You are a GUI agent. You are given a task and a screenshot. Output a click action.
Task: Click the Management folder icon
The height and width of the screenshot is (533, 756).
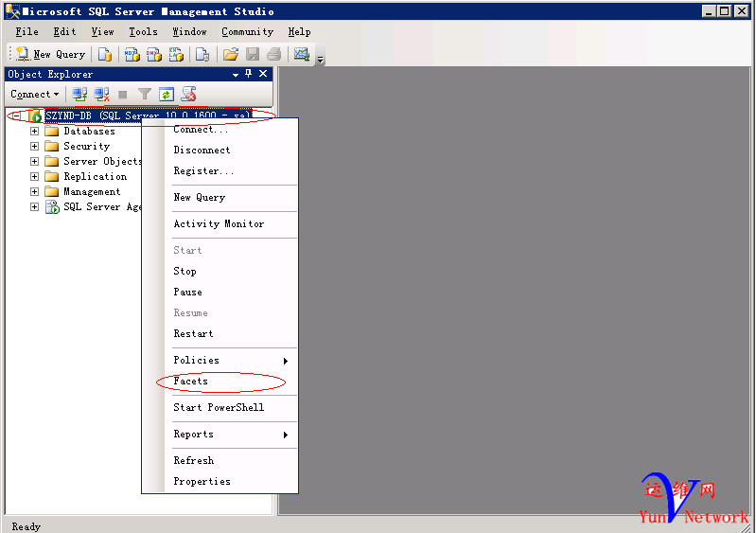[x=52, y=191]
